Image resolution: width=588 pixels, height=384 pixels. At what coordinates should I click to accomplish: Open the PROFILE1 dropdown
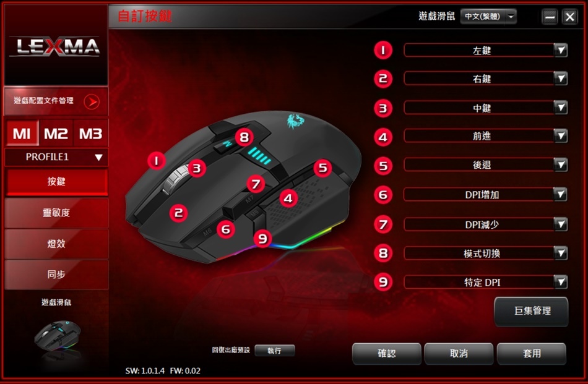[x=56, y=157]
